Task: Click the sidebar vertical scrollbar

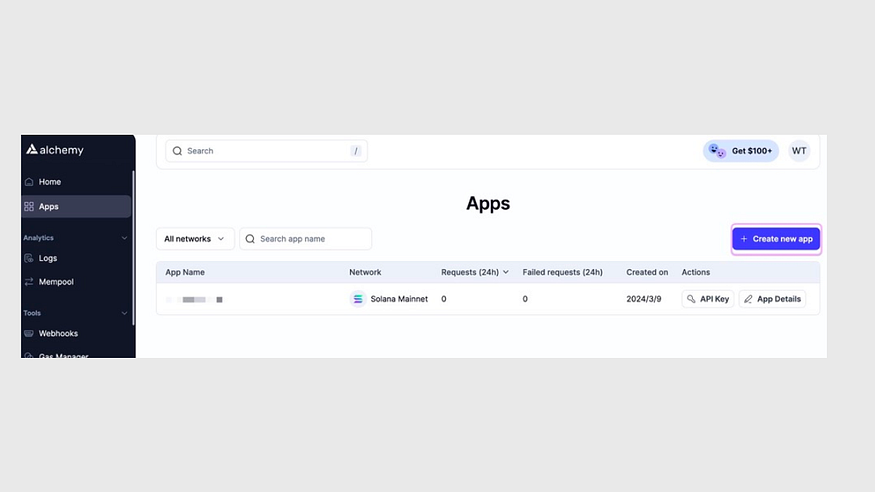Action: coord(133,248)
